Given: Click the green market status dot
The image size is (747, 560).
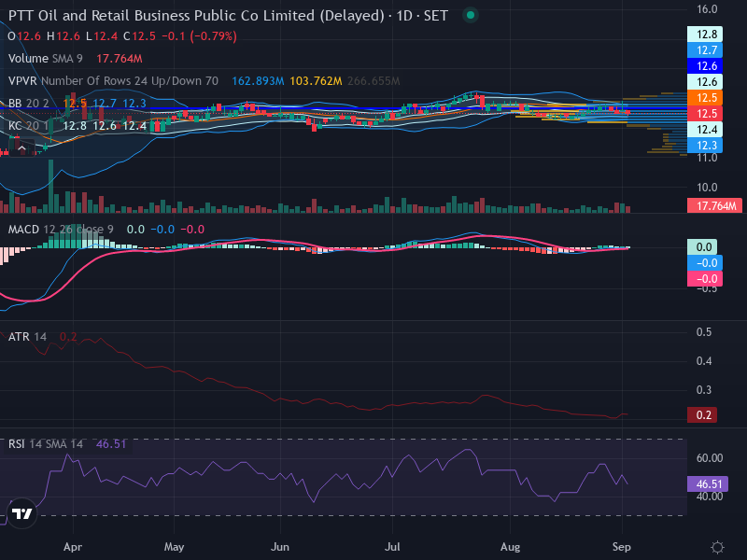Looking at the screenshot, I should click(471, 15).
